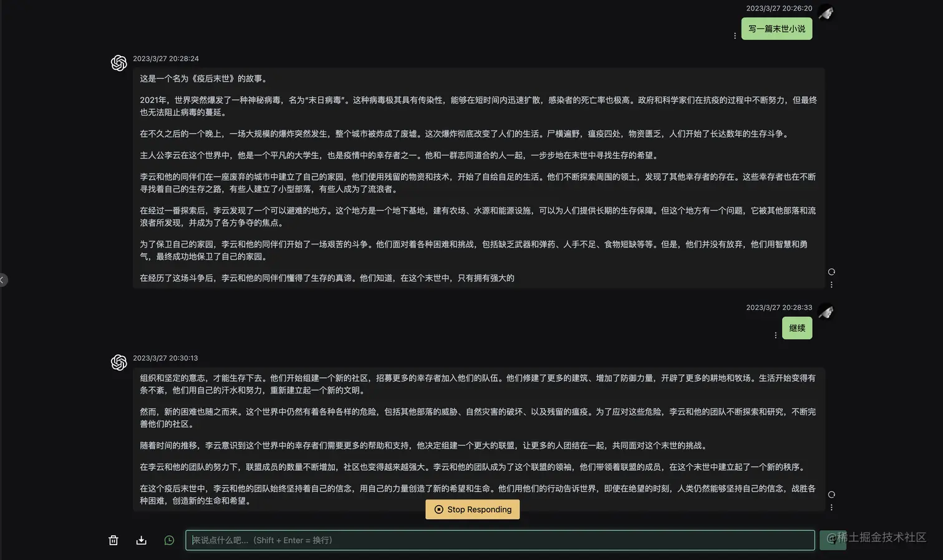Collapse the sidebar using the left edge arrow
This screenshot has width=943, height=560.
[3, 280]
